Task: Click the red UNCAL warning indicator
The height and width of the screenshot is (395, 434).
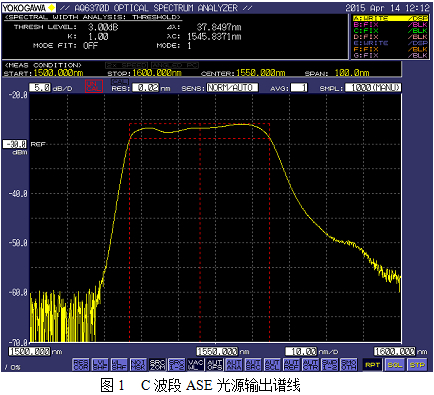Action: point(94,86)
